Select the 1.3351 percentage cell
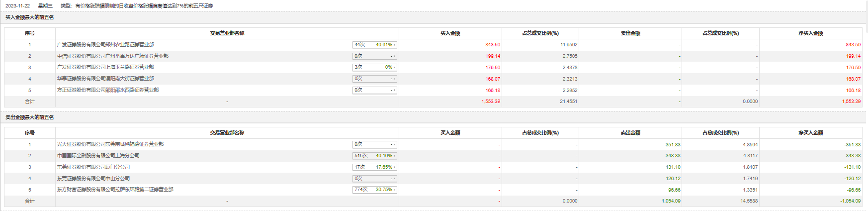This screenshot has width=868, height=211. 750,190
